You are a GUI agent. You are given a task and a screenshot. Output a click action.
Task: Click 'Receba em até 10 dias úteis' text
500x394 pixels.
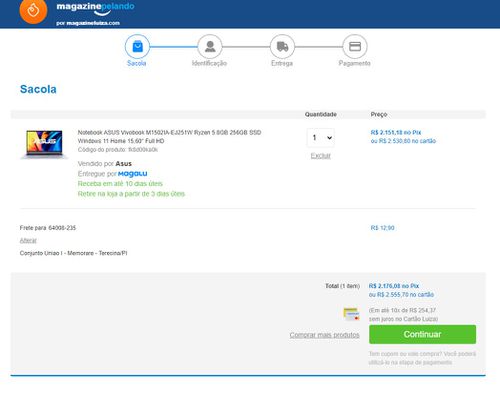[120, 184]
